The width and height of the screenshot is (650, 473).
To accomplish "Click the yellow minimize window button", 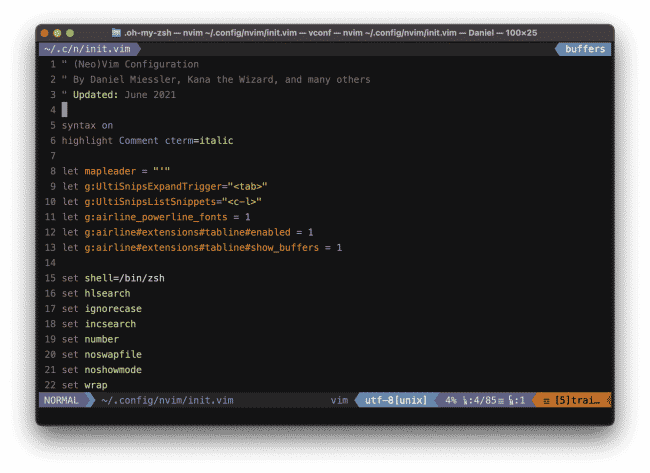I will (57, 33).
